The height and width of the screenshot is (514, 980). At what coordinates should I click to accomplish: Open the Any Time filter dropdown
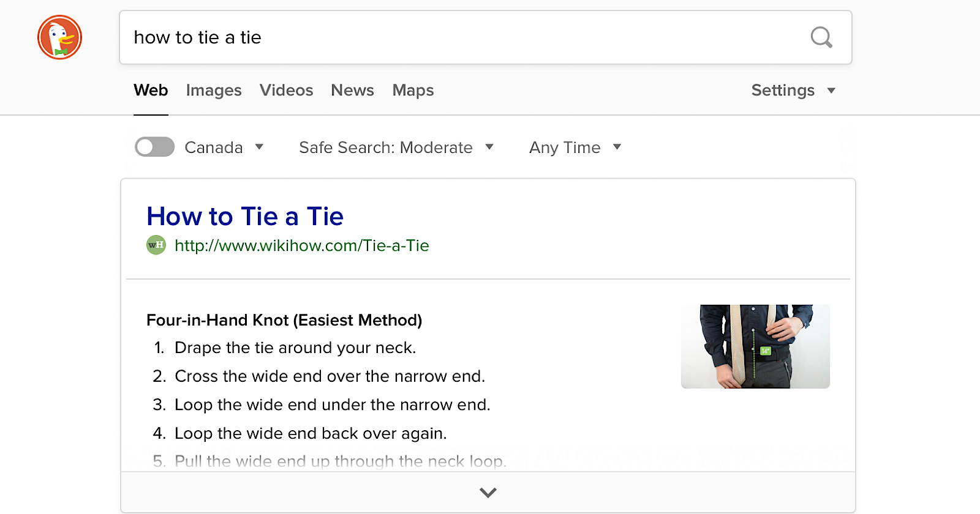tap(575, 147)
